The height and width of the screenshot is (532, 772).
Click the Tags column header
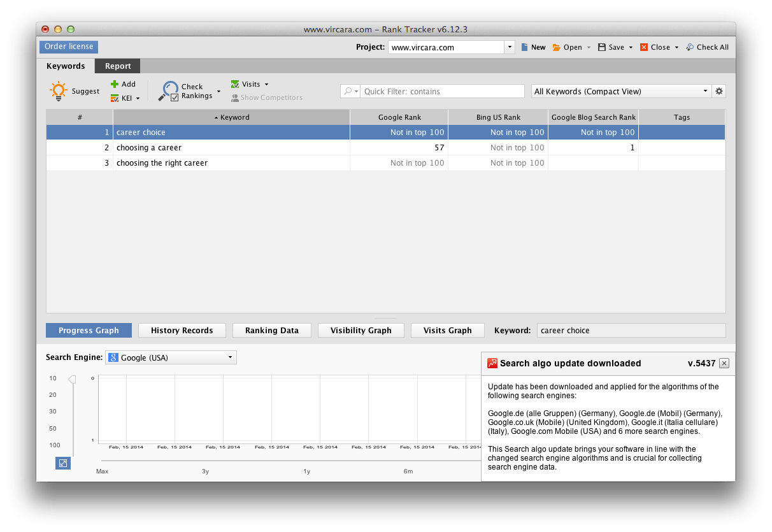682,117
